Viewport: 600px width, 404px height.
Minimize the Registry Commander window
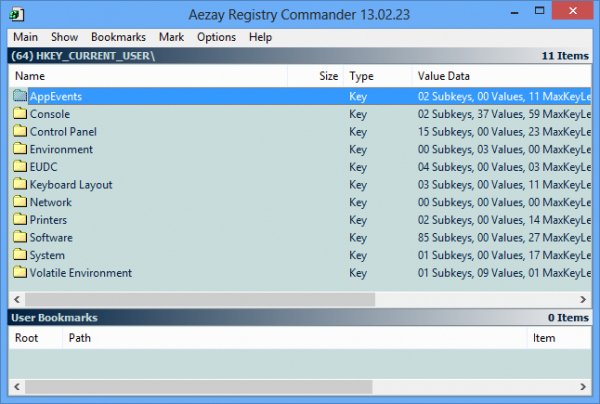coord(515,11)
